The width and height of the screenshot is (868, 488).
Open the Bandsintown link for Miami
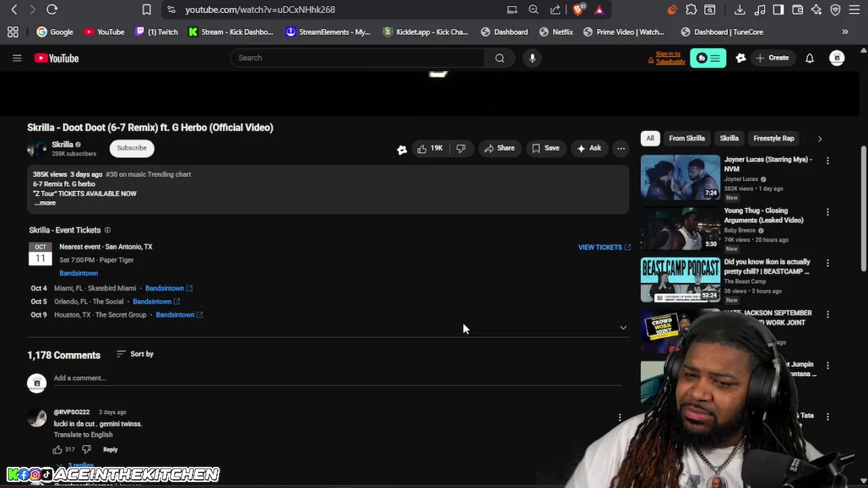click(169, 288)
